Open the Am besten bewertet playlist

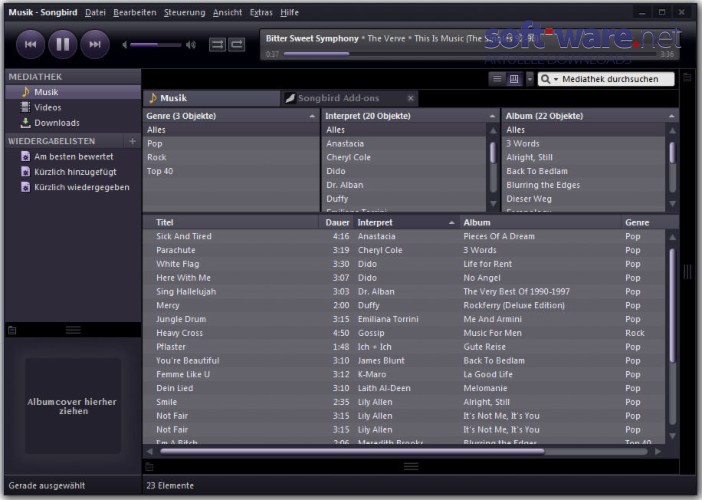tap(73, 157)
